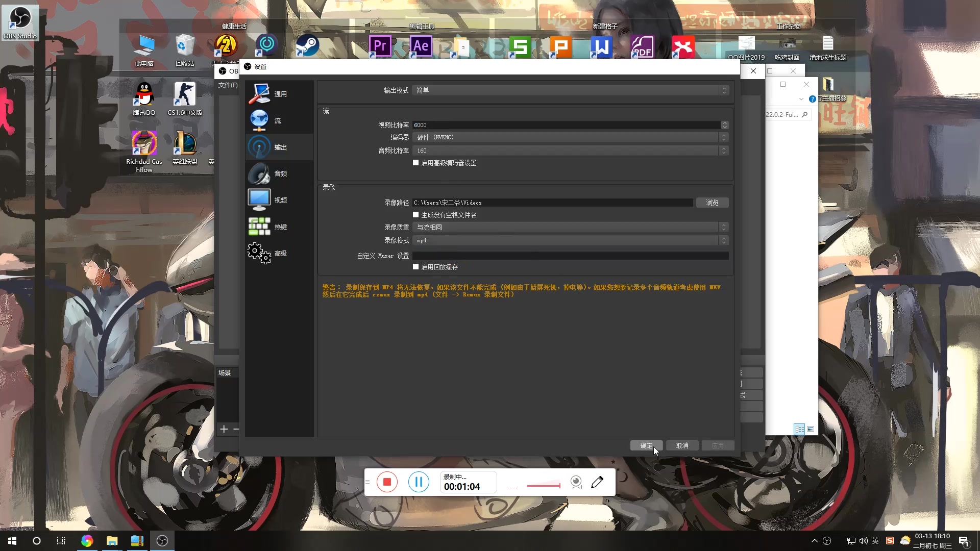Screen dimensions: 980x551
Task: Click the pencil annotation icon
Action: coord(597,482)
